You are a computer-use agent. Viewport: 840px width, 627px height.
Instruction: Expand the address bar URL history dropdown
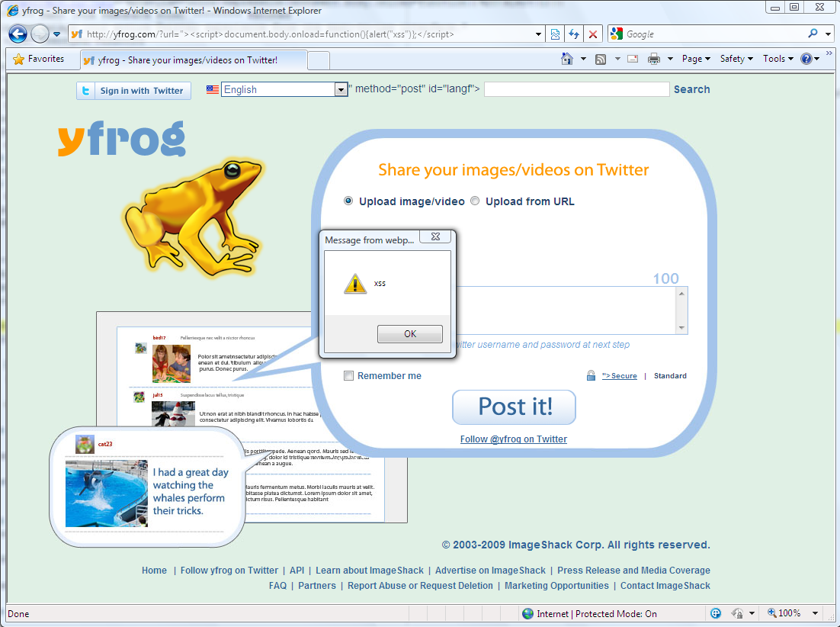pos(538,34)
